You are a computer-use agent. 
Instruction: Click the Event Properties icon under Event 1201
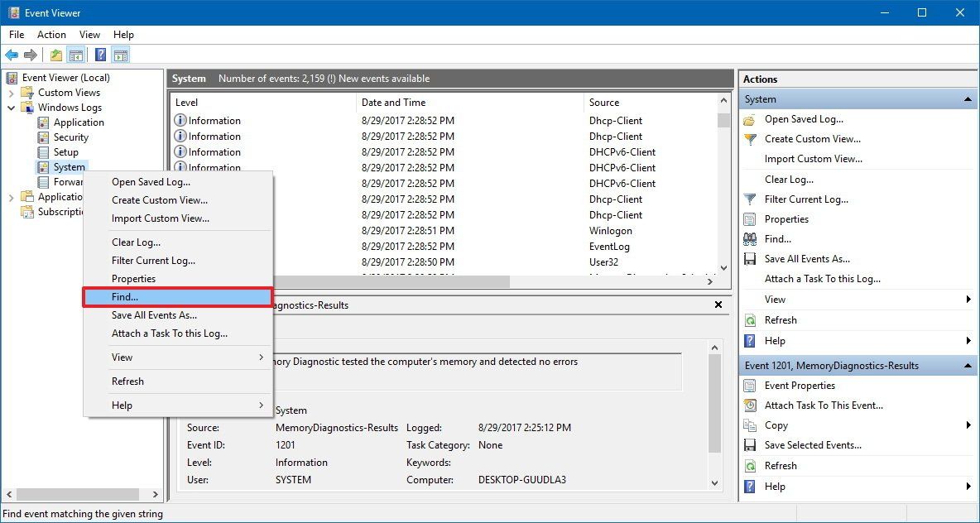point(751,385)
